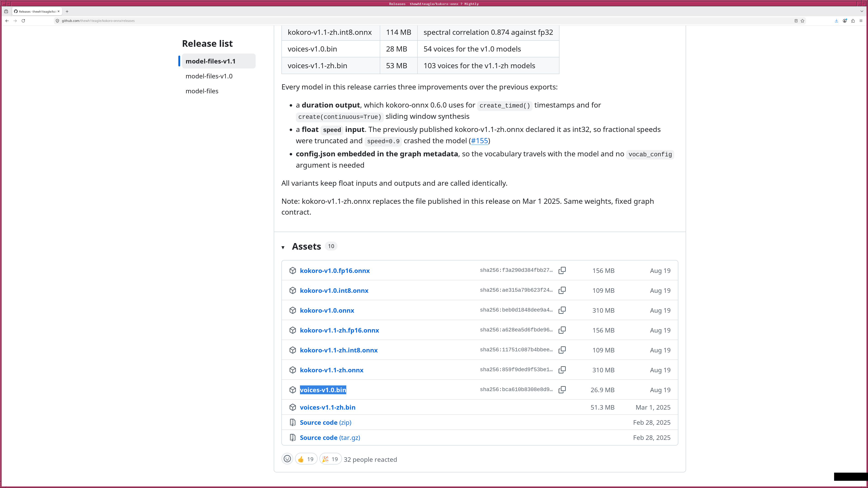The height and width of the screenshot is (488, 868).
Task: Toggle reader view icon
Action: [796, 21]
